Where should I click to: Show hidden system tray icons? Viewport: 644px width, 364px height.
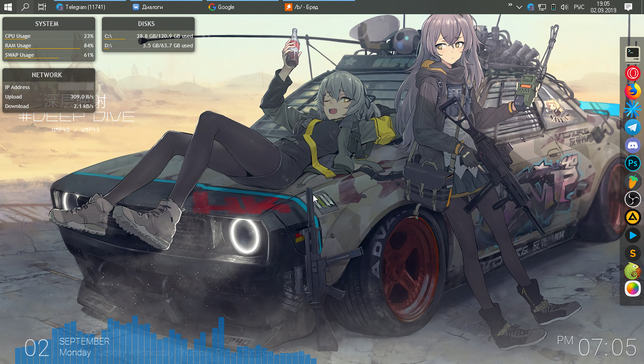tap(519, 7)
